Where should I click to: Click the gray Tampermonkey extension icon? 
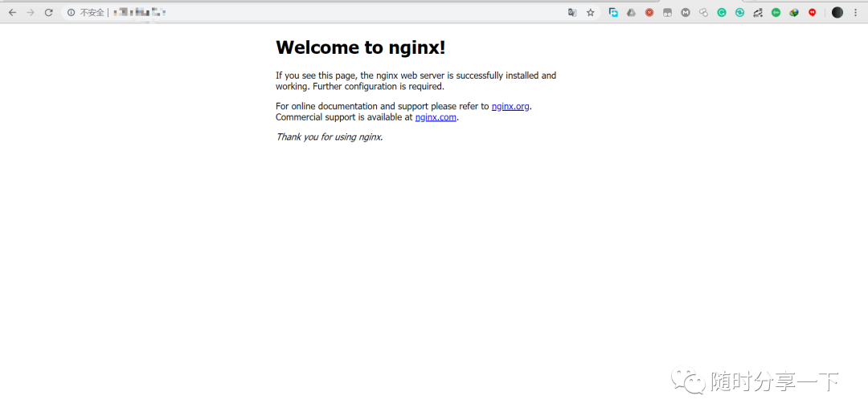[668, 12]
